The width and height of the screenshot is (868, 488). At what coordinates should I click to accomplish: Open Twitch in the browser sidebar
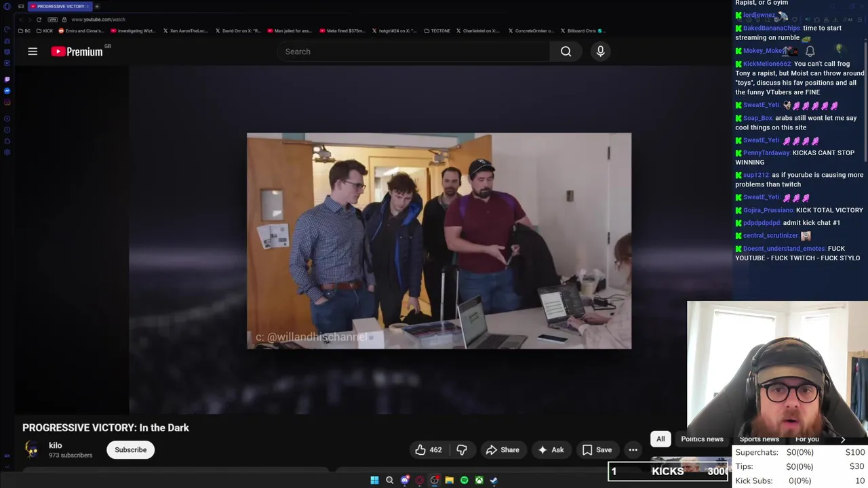coord(7,79)
